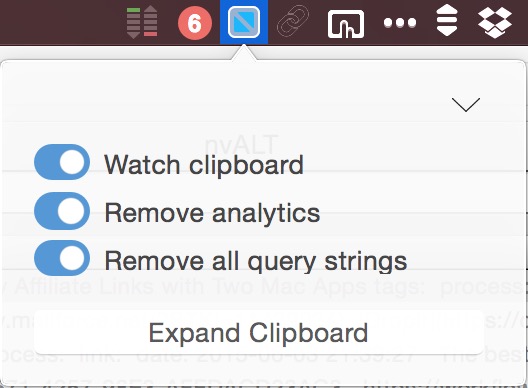The width and height of the screenshot is (528, 388).
Task: Open the chain link menu bar icon
Action: (293, 21)
